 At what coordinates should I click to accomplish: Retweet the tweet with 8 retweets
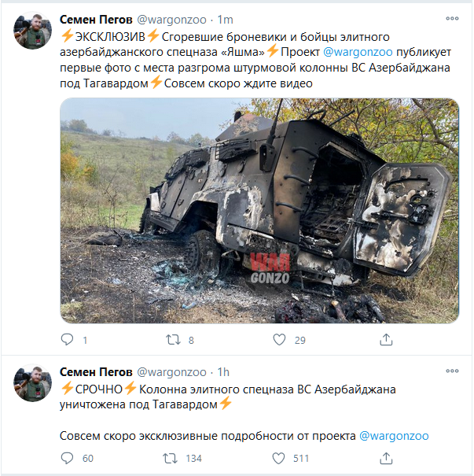(x=173, y=340)
